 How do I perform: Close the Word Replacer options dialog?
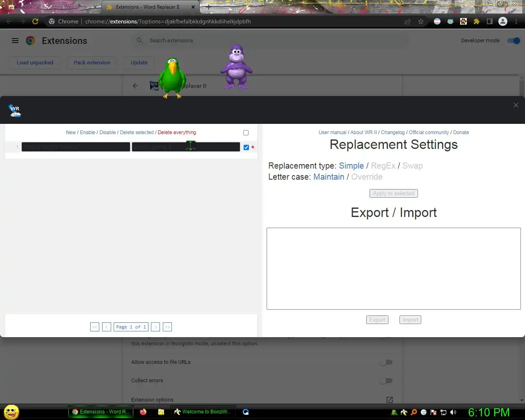pyautogui.click(x=516, y=105)
